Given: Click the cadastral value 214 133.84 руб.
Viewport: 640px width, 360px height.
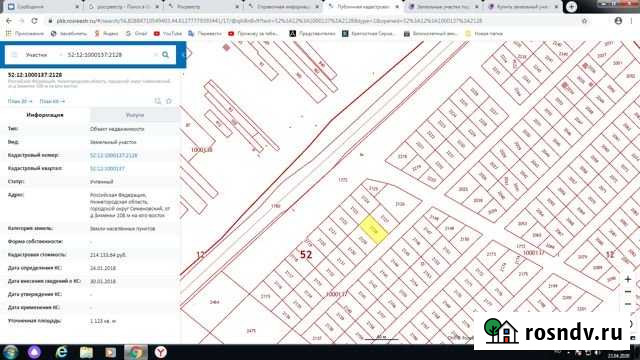Looking at the screenshot, I should 108,255.
